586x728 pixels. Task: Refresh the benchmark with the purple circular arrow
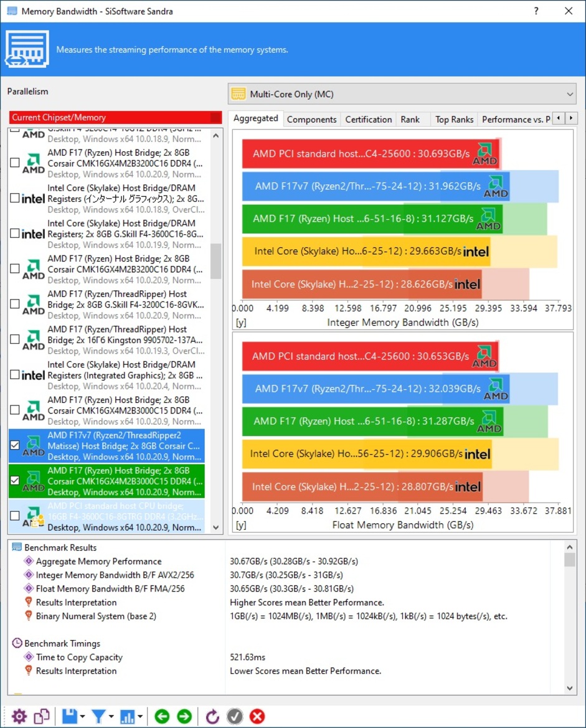[x=212, y=716]
